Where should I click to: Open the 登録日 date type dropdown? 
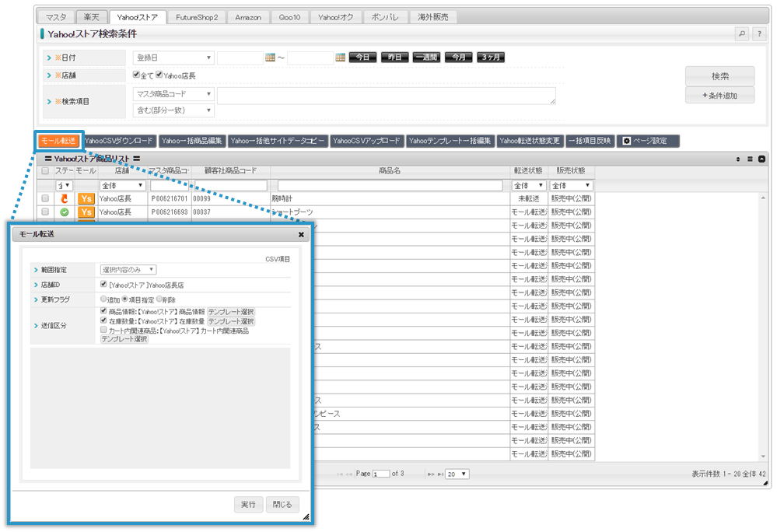pos(173,58)
